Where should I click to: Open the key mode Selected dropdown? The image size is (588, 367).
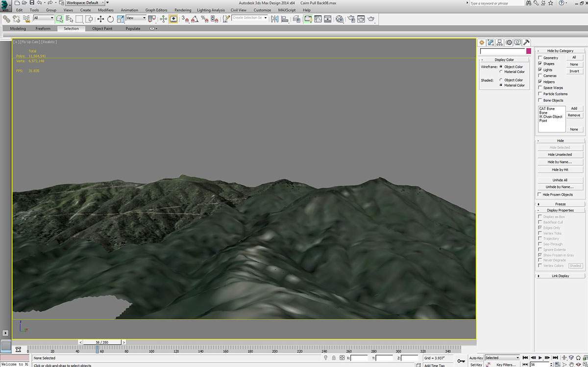point(502,358)
